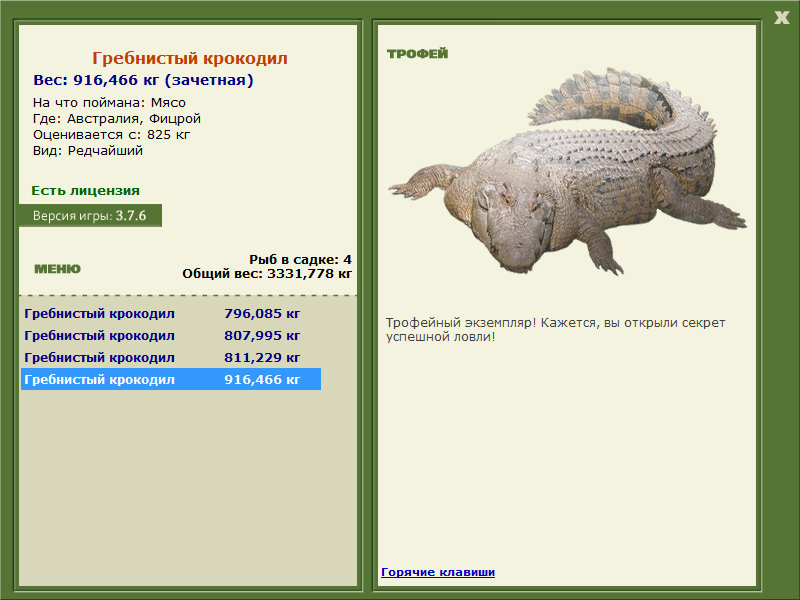
Task: Close the trophy window with the X
Action: click(x=781, y=18)
